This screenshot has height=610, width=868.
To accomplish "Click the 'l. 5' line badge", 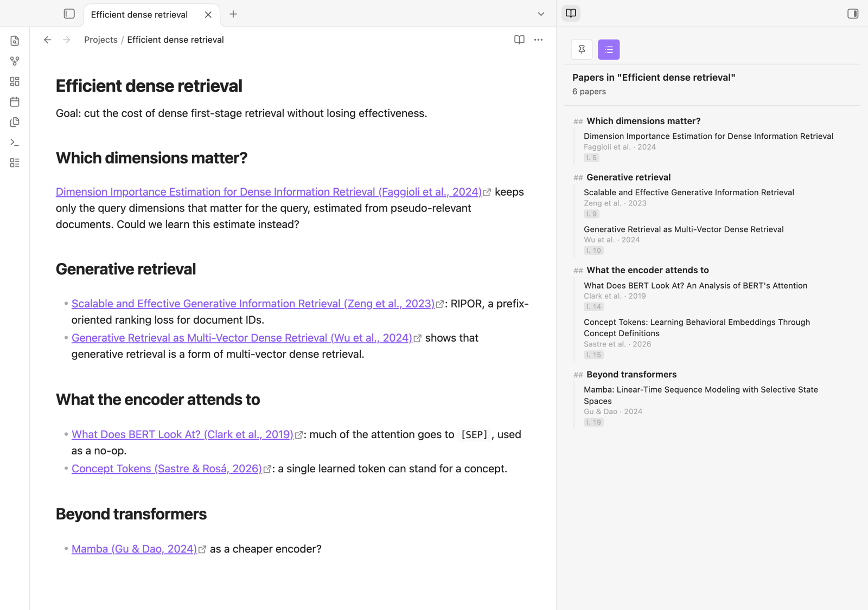I will tap(591, 158).
